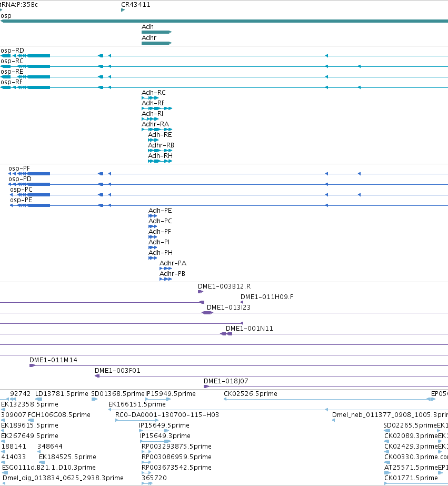Viewport: 448px width, 486px height.
Task: Click the IP15649.5prime EST label
Action: tap(164, 425)
